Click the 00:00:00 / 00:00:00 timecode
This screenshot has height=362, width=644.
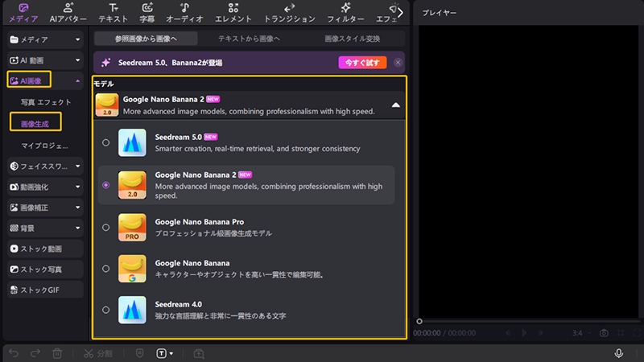point(444,333)
